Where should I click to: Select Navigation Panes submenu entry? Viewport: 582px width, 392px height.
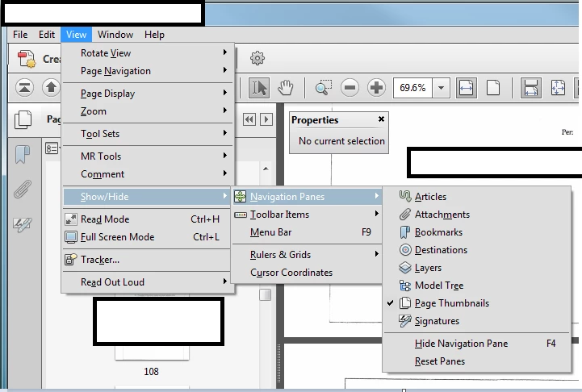307,197
